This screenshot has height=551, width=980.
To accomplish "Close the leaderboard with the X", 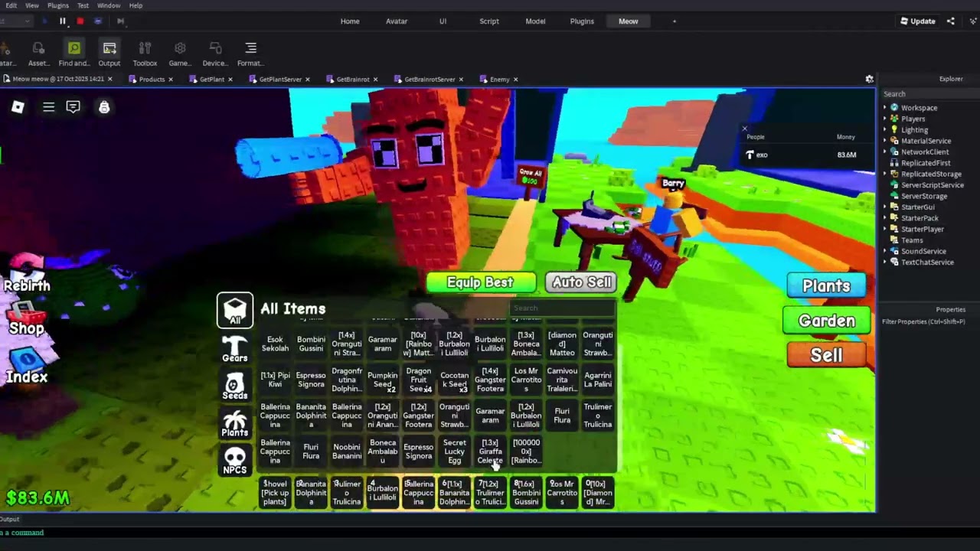I will [744, 129].
